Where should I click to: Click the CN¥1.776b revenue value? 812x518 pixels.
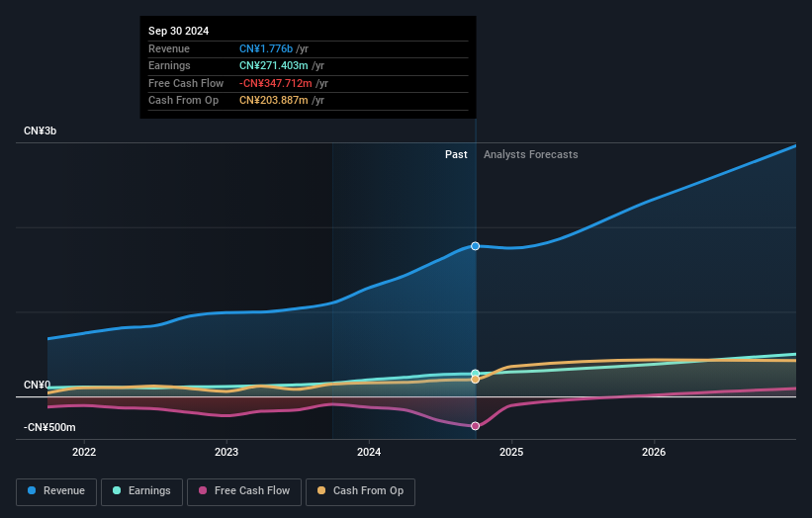pos(266,48)
